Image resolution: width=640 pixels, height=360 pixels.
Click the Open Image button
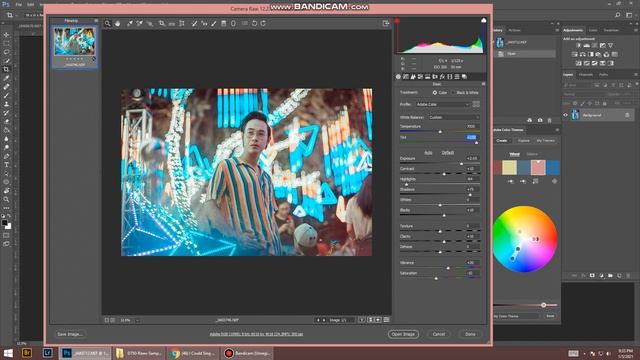click(403, 334)
